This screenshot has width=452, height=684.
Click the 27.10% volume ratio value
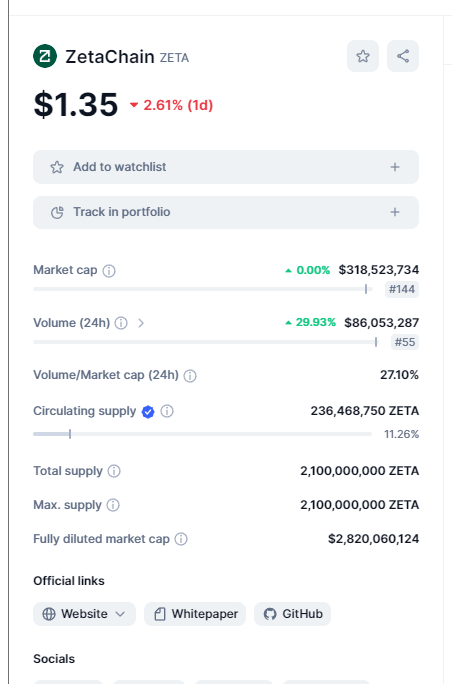click(399, 375)
